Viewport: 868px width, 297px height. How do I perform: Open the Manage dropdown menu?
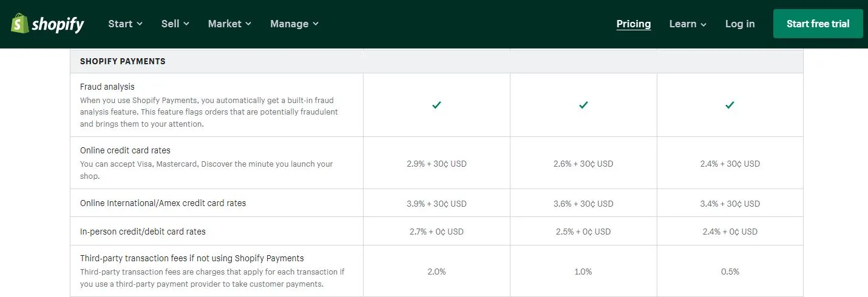[x=294, y=24]
